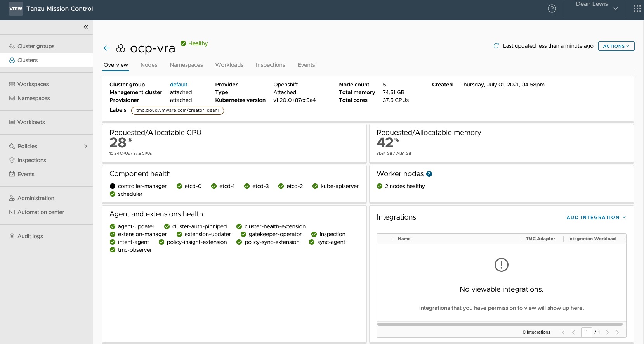The image size is (644, 344).
Task: Click Kubernetes version 'v1.20.0+87cc9a4'
Action: coord(295,100)
